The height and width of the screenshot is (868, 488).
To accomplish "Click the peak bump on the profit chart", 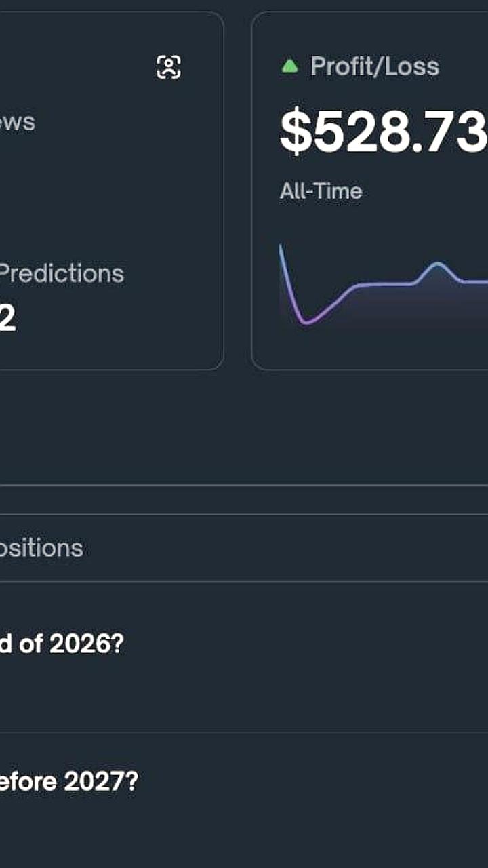I will tap(437, 264).
